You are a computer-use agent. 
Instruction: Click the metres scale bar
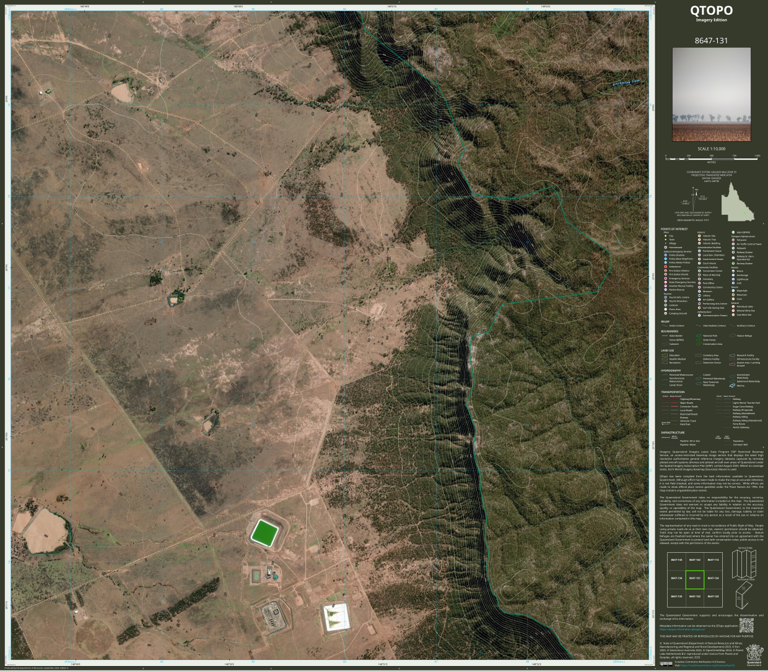[x=712, y=158]
